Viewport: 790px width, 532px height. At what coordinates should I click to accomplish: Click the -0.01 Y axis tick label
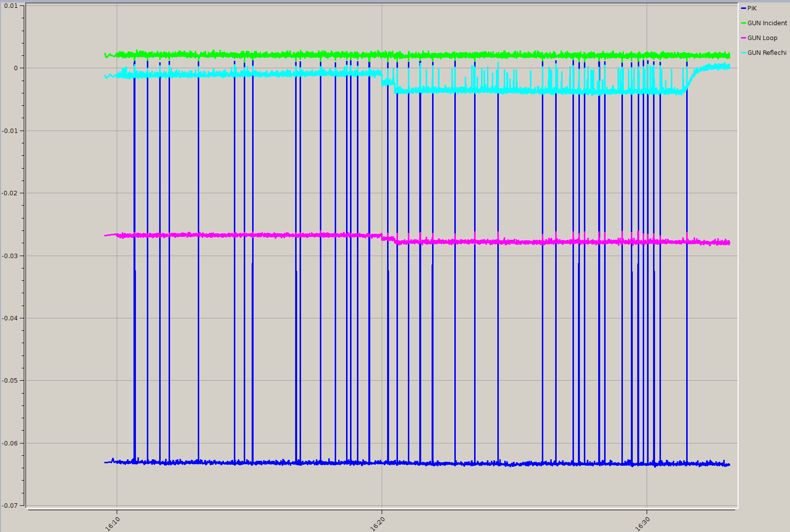[x=10, y=131]
